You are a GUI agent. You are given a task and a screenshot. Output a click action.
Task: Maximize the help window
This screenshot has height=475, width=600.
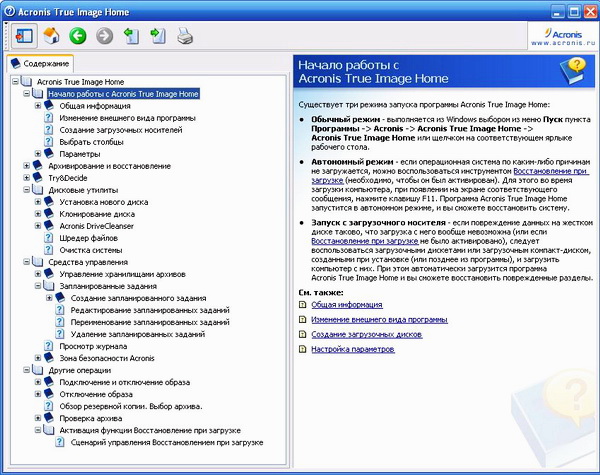tap(574, 12)
